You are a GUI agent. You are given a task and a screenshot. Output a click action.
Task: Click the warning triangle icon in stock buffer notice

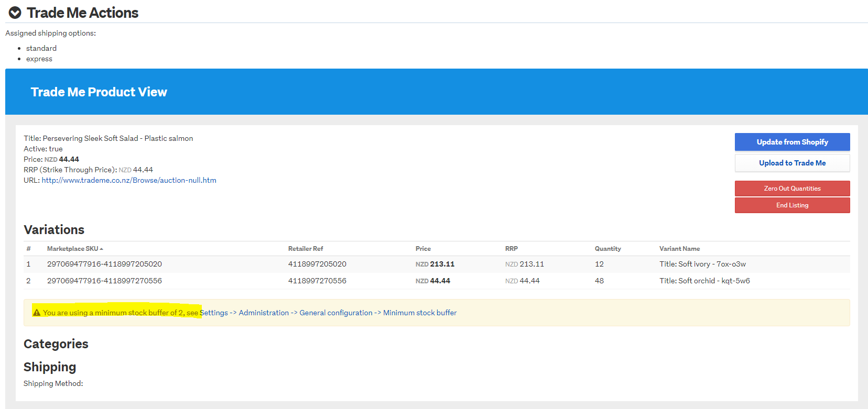37,313
